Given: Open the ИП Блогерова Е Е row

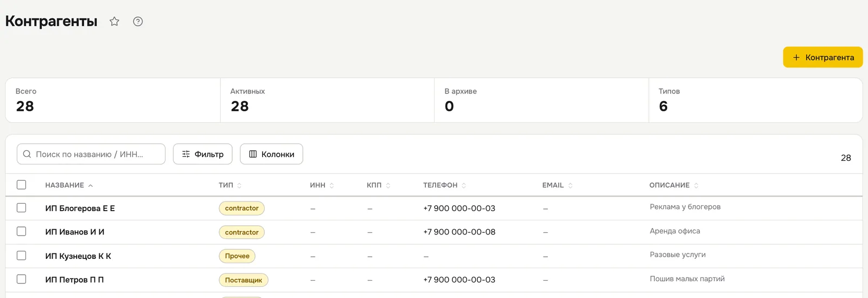Looking at the screenshot, I should pos(434,208).
